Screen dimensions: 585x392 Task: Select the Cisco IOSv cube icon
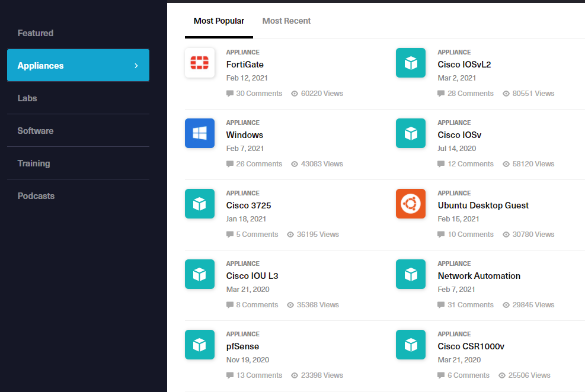[x=411, y=133]
